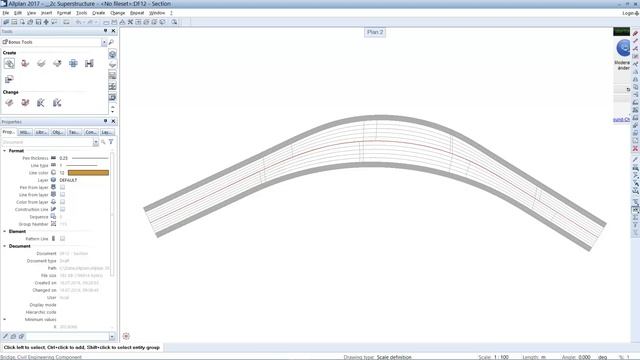
Task: Click the red X icon in right toolbar
Action: tap(635, 149)
